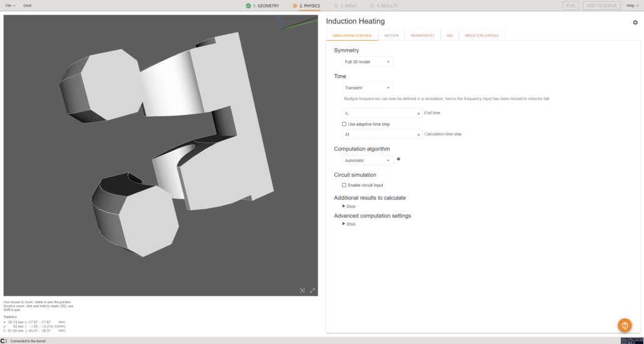Click the fit-to-view icon in 3D preview

click(303, 290)
